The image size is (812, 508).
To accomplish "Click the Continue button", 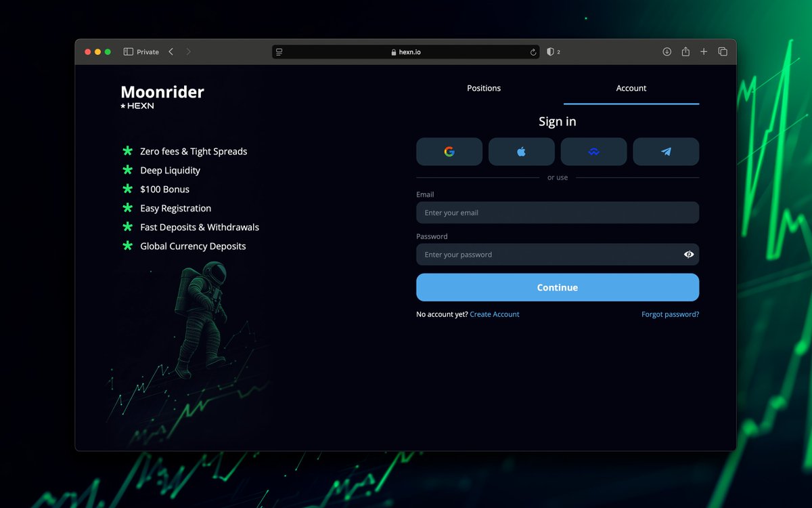I will tap(558, 287).
